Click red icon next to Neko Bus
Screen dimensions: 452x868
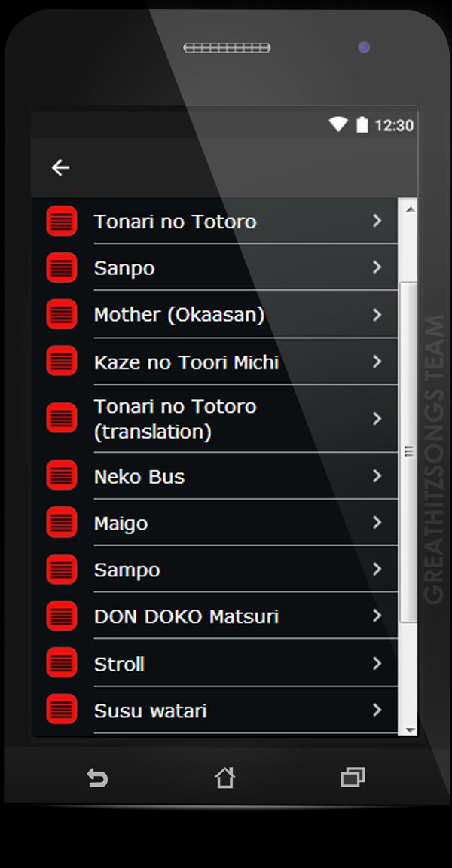coord(62,475)
